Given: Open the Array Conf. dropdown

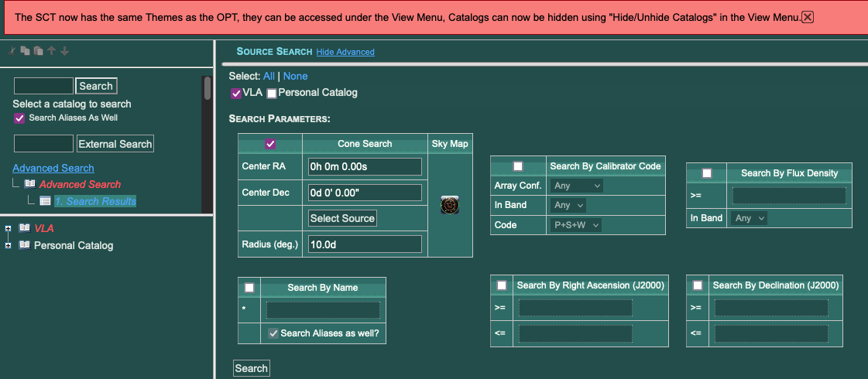Looking at the screenshot, I should click(576, 186).
